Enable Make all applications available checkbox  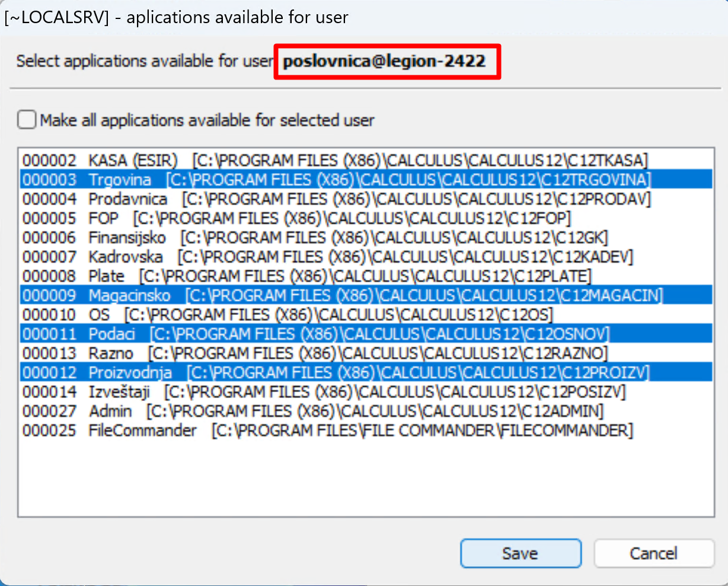point(27,120)
